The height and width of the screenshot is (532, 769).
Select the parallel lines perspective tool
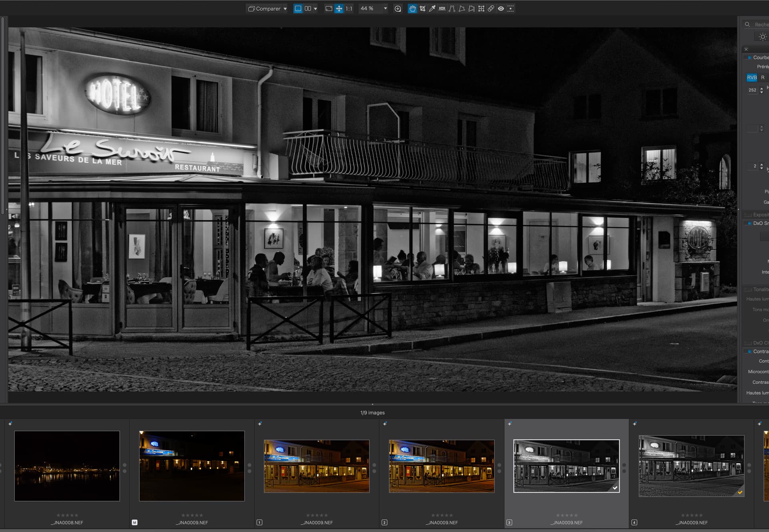pyautogui.click(x=452, y=8)
